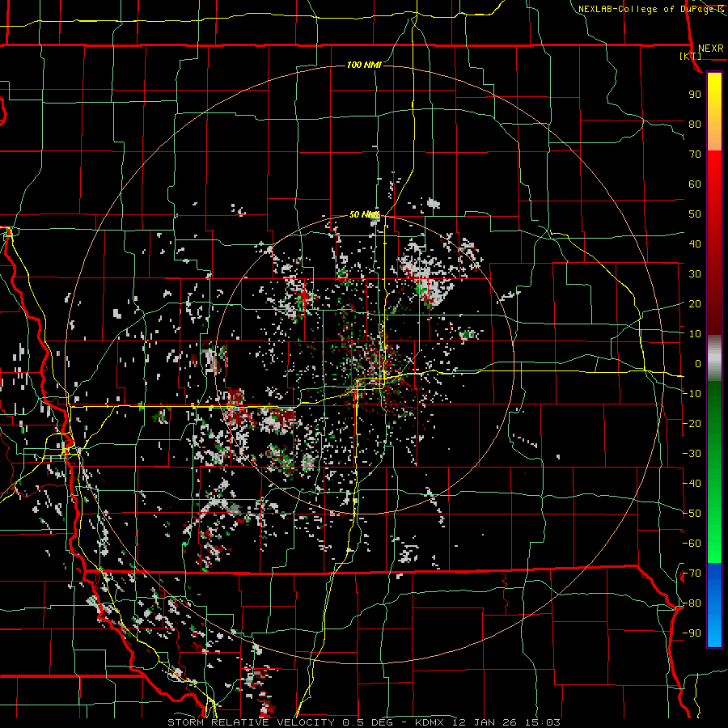Image resolution: width=728 pixels, height=728 pixels.
Task: Select the -10 velocity scale label
Action: [692, 394]
